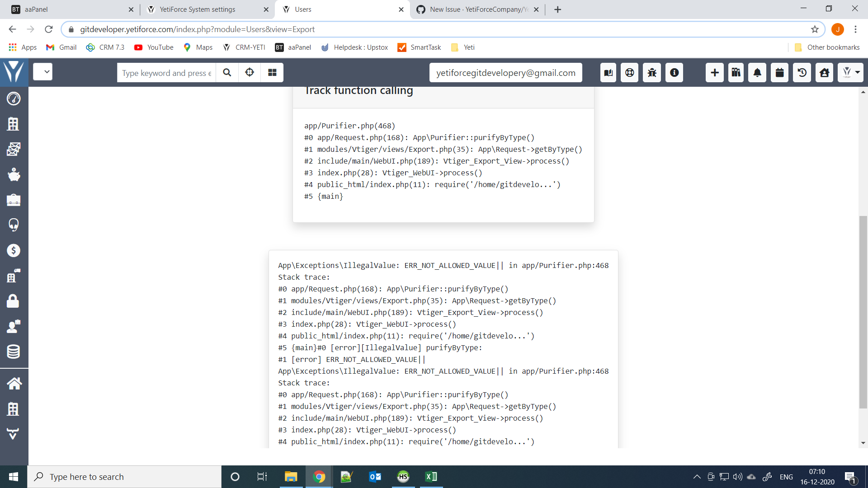The width and height of the screenshot is (868, 488).
Task: Click the crosshair advanced search icon
Action: [250, 73]
